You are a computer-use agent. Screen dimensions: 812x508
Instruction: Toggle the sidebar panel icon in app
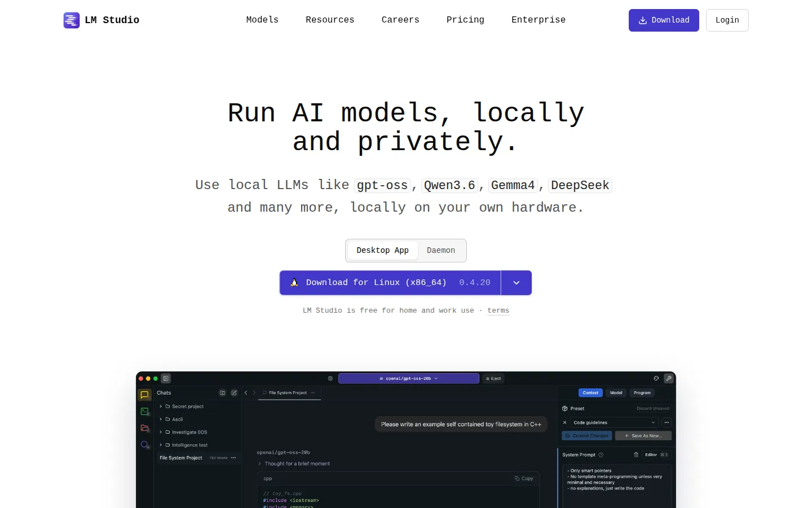coord(166,379)
